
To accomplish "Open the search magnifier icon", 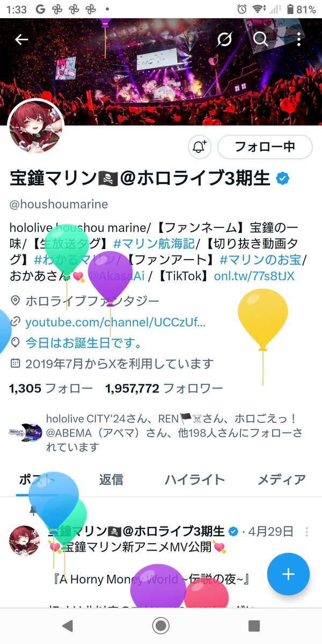I will 261,39.
